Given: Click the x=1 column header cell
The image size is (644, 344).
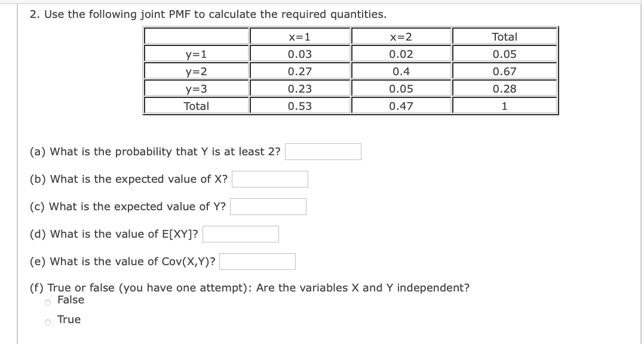Looking at the screenshot, I should [x=300, y=36].
